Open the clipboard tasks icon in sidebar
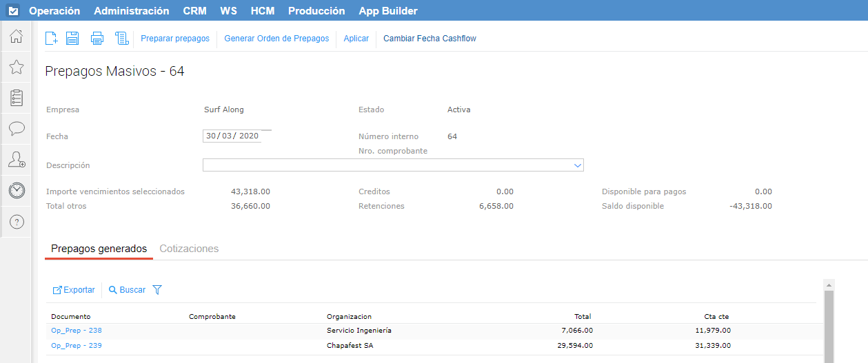Image resolution: width=868 pixels, height=363 pixels. [17, 98]
